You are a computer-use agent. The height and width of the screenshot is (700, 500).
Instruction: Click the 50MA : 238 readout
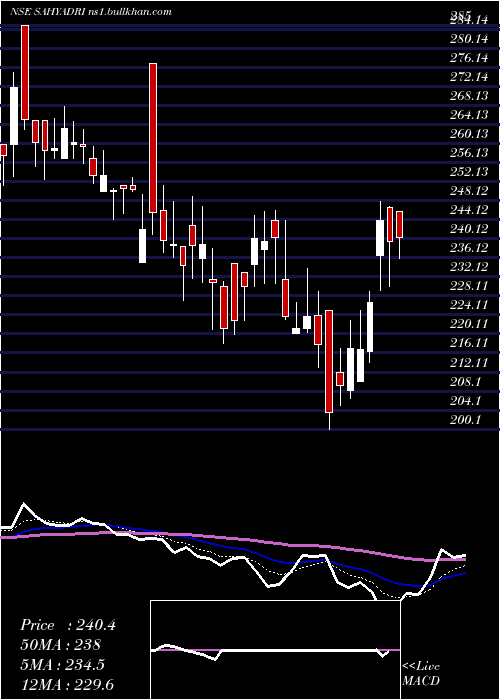61,645
